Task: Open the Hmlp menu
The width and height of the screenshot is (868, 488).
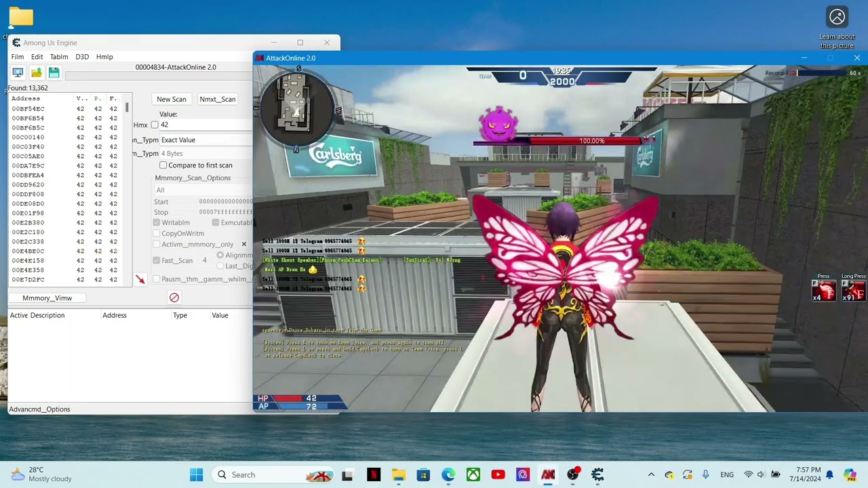Action: (104, 57)
